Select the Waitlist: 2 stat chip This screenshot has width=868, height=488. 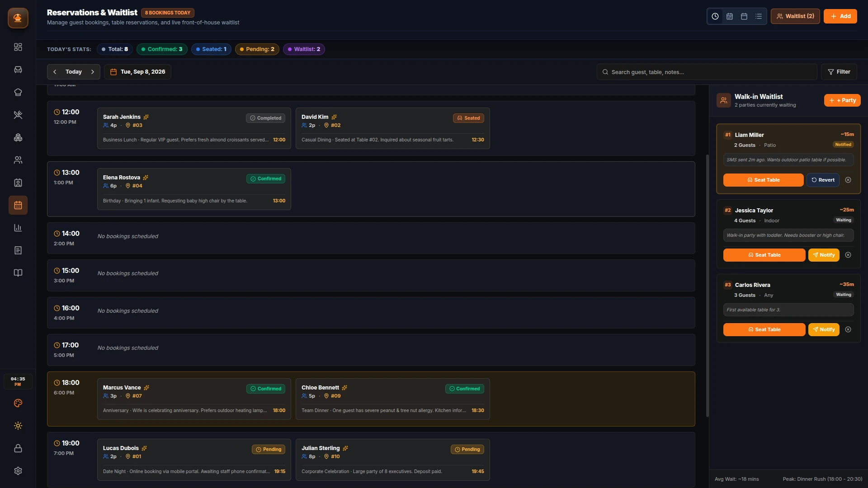pos(304,49)
